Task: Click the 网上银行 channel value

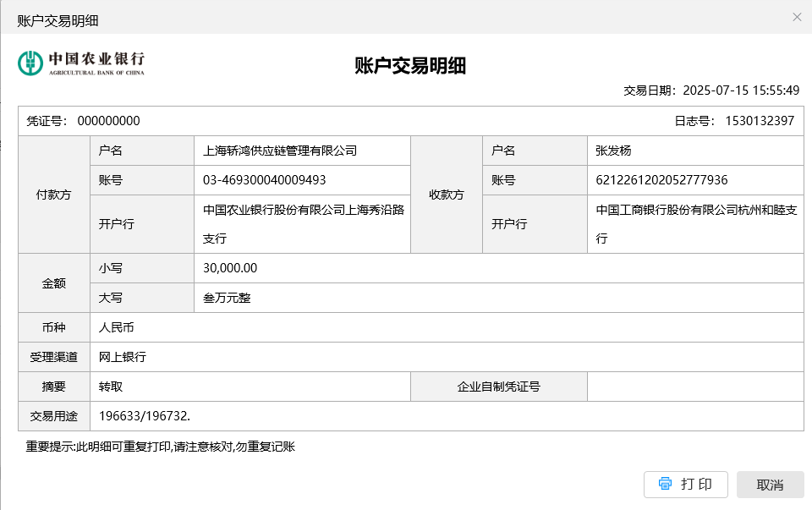Action: (123, 357)
